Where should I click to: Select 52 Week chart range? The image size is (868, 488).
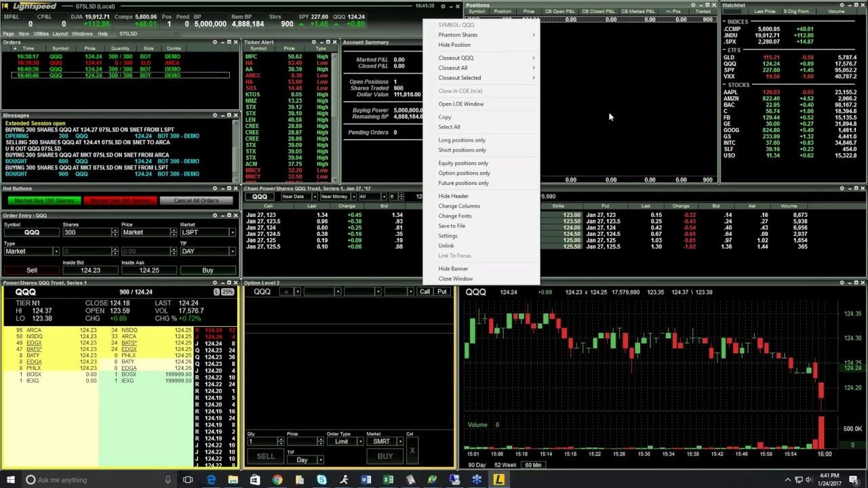[505, 465]
